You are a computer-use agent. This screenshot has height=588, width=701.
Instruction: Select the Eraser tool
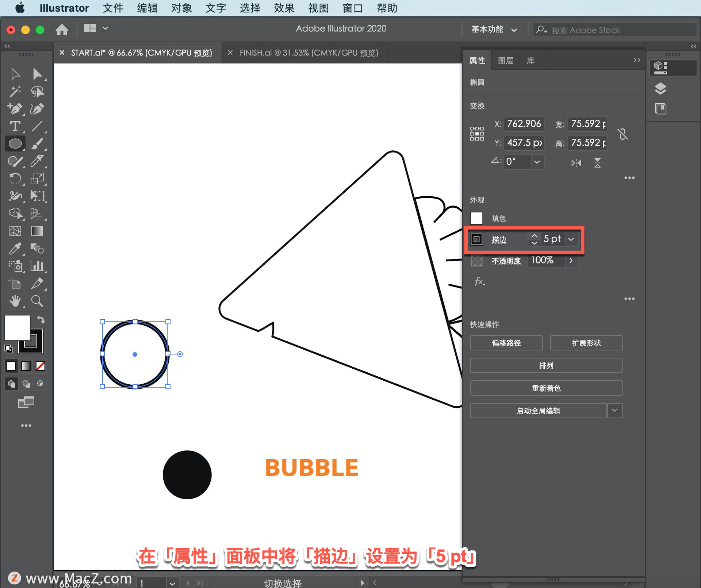click(37, 161)
